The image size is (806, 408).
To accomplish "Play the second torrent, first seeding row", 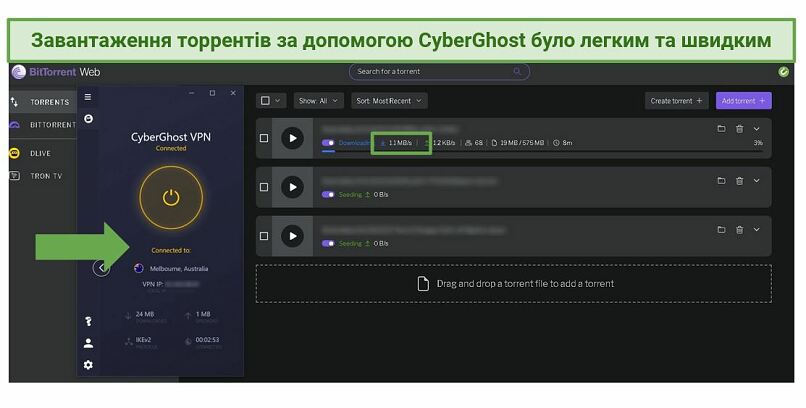I will pyautogui.click(x=292, y=187).
